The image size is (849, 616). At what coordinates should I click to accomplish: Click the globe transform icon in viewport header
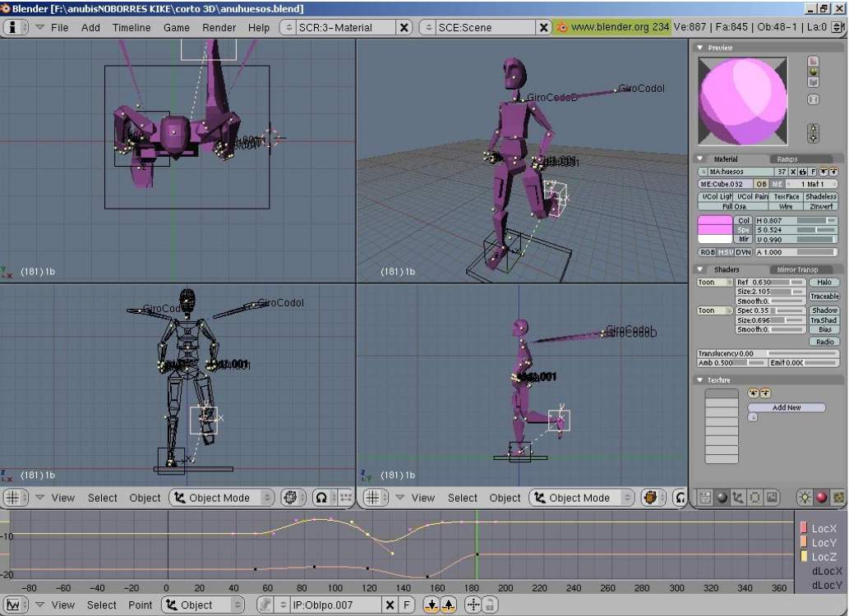coord(291,497)
